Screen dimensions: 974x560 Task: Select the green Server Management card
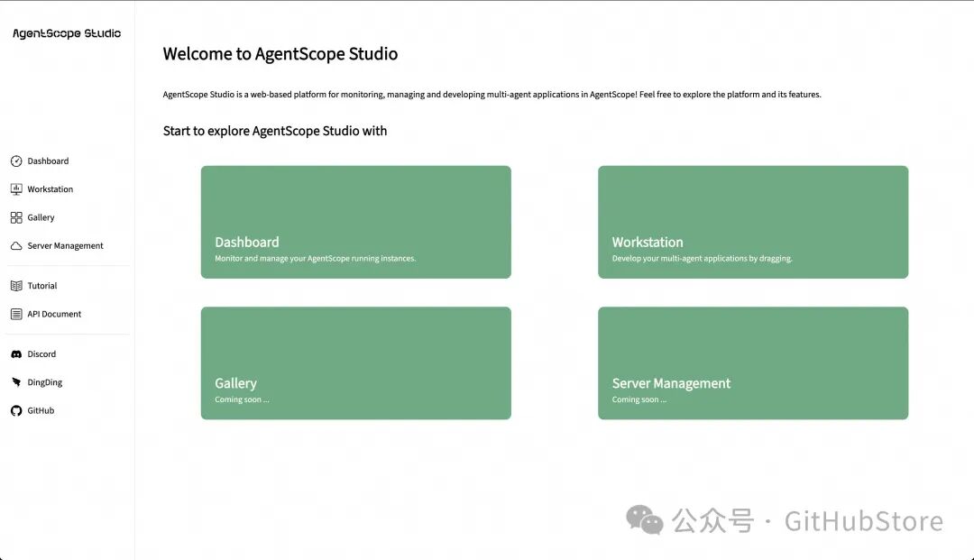(752, 363)
